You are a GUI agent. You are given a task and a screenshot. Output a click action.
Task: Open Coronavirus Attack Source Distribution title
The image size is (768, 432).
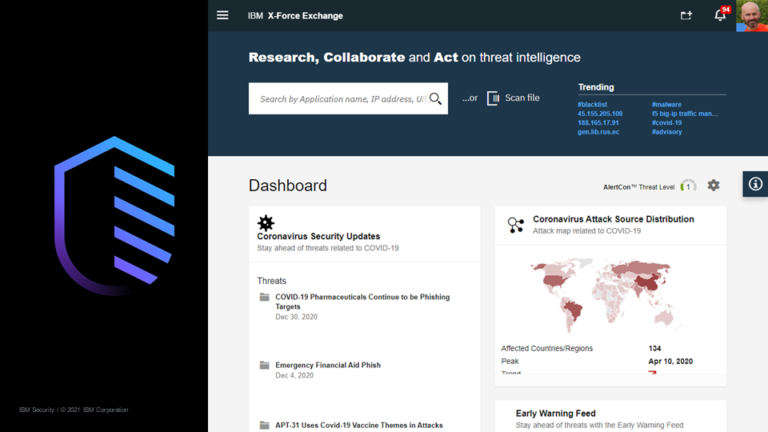point(613,219)
